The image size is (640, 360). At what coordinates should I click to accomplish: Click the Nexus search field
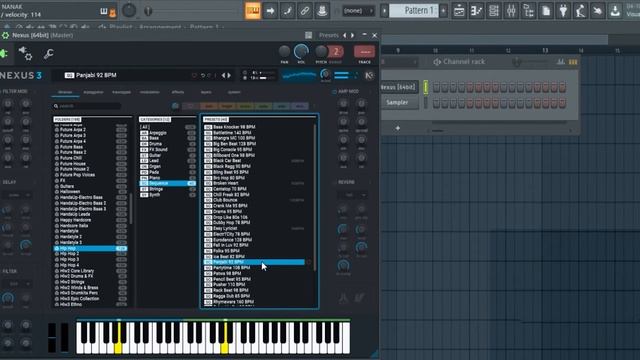87,106
